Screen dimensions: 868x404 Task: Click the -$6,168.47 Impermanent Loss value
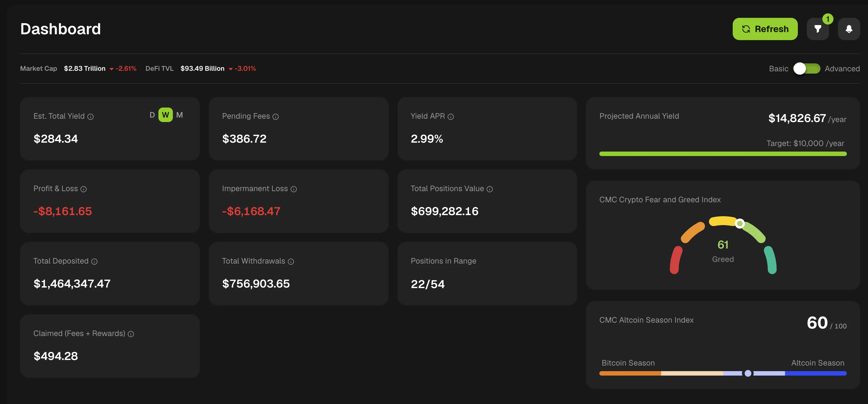pos(251,211)
